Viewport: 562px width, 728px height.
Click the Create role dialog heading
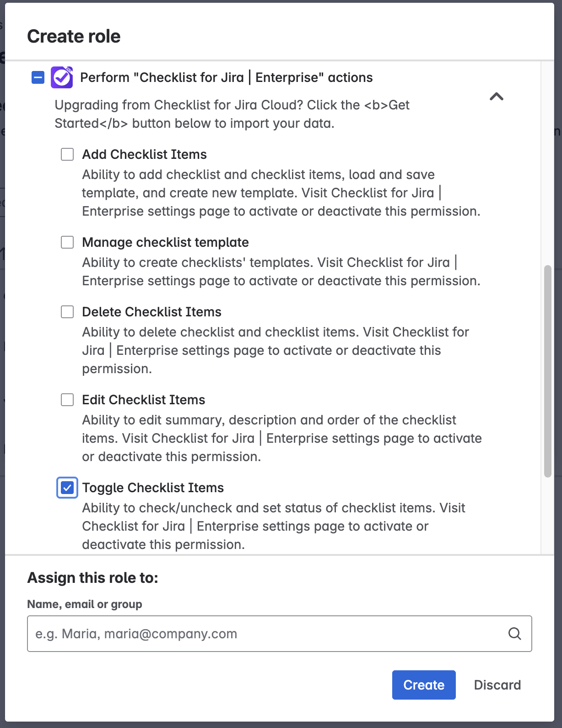(x=74, y=36)
